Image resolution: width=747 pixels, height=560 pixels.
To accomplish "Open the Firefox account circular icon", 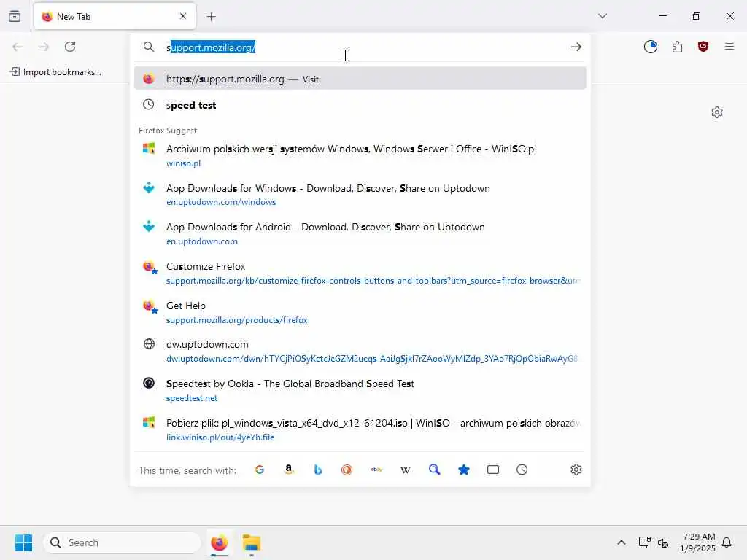I will [650, 47].
